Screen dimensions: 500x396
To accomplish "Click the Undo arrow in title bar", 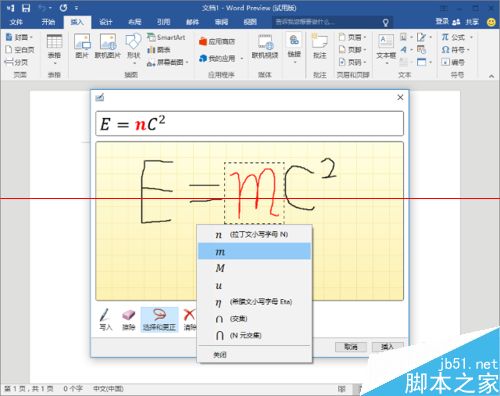I will click(x=42, y=8).
